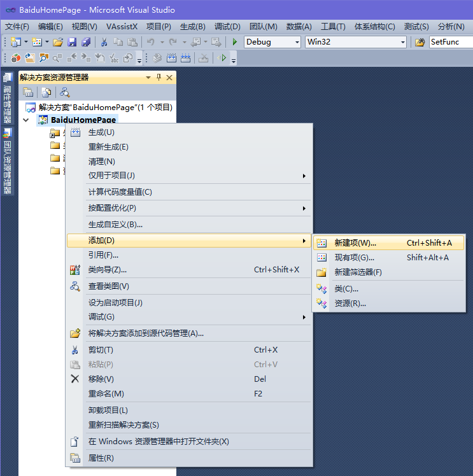Choose 计算代码度量值(C)
The width and height of the screenshot is (473, 476).
[190, 192]
